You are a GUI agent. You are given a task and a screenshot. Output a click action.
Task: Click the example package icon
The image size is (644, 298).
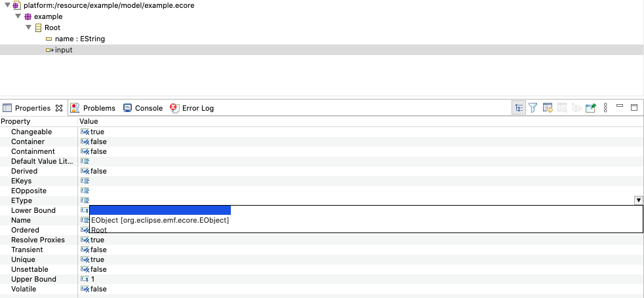(x=28, y=16)
